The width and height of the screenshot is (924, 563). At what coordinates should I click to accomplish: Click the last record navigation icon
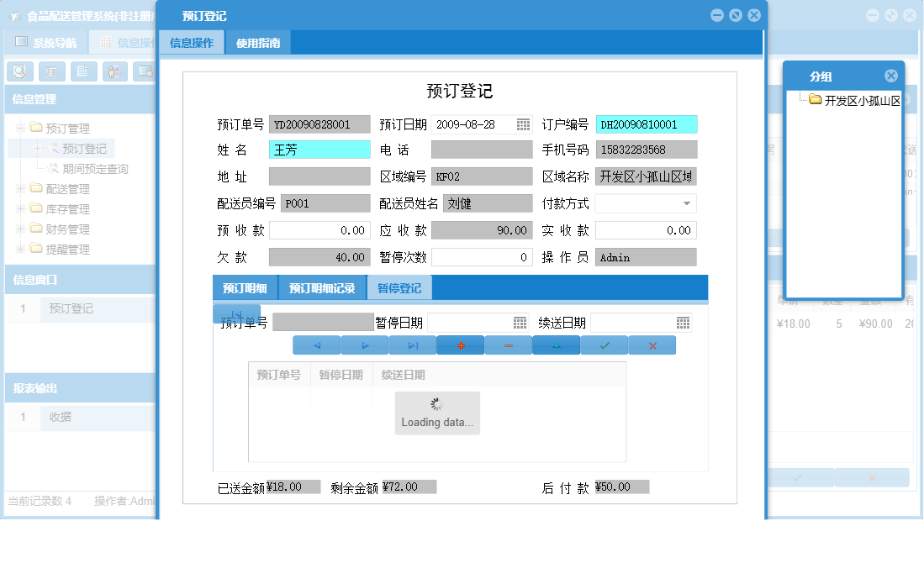click(x=413, y=345)
